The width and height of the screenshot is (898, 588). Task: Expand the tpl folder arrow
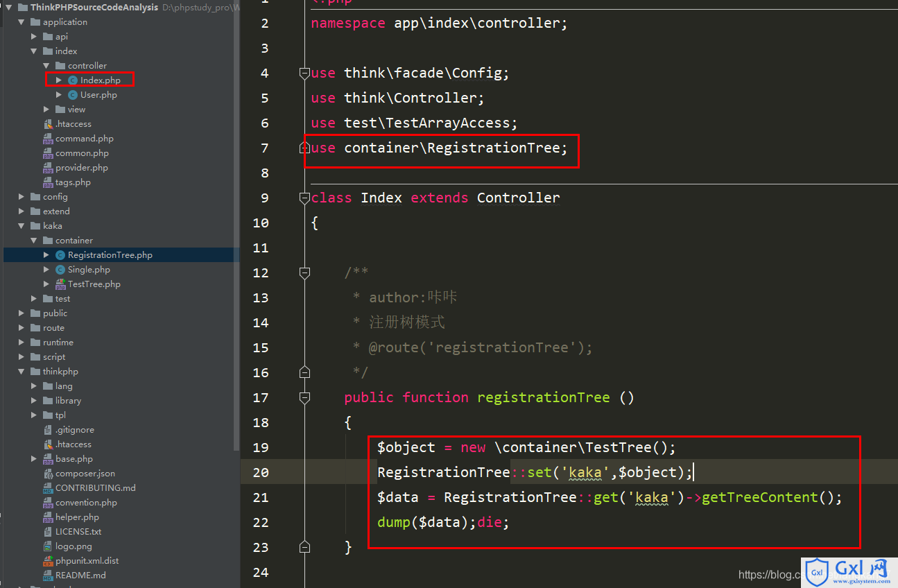pyautogui.click(x=33, y=415)
